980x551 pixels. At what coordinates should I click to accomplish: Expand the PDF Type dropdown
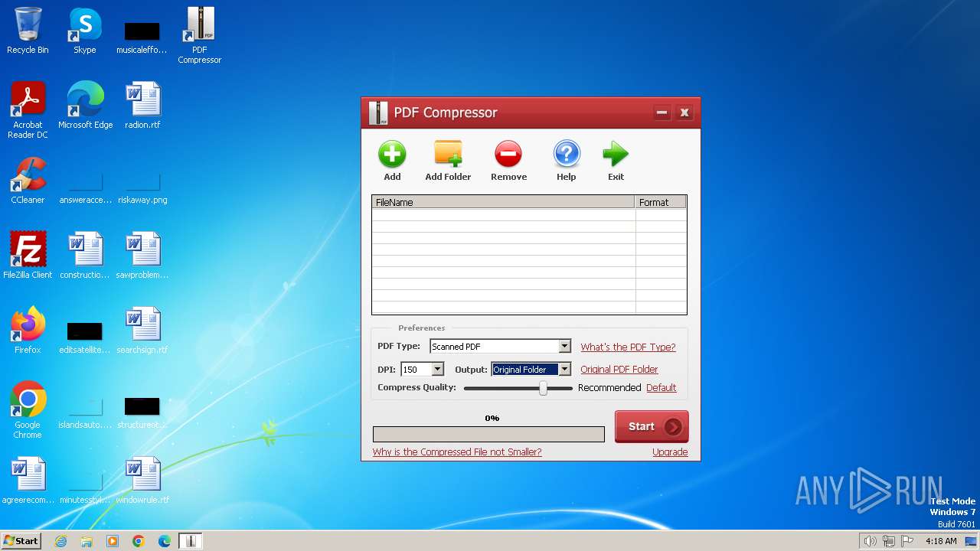pos(564,347)
